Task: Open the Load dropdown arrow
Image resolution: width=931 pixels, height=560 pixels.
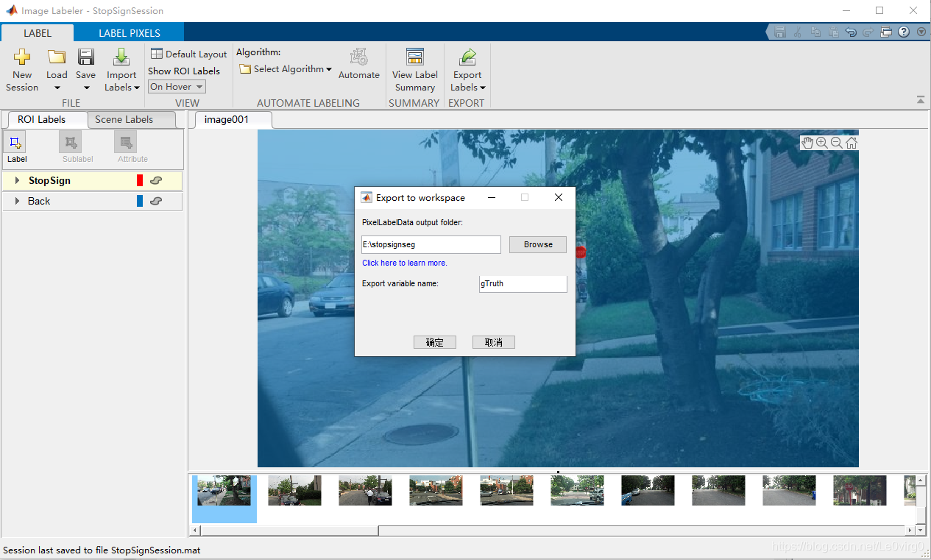Action: point(57,88)
